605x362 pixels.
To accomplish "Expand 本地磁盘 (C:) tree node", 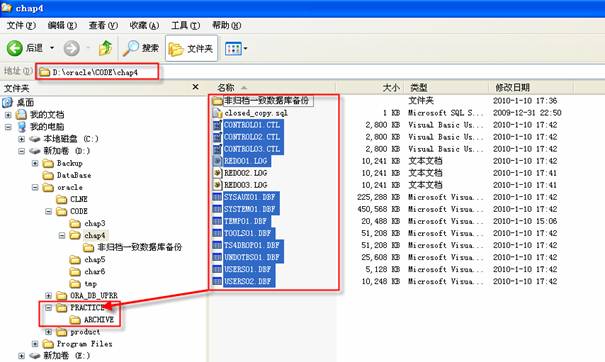I will [21, 139].
